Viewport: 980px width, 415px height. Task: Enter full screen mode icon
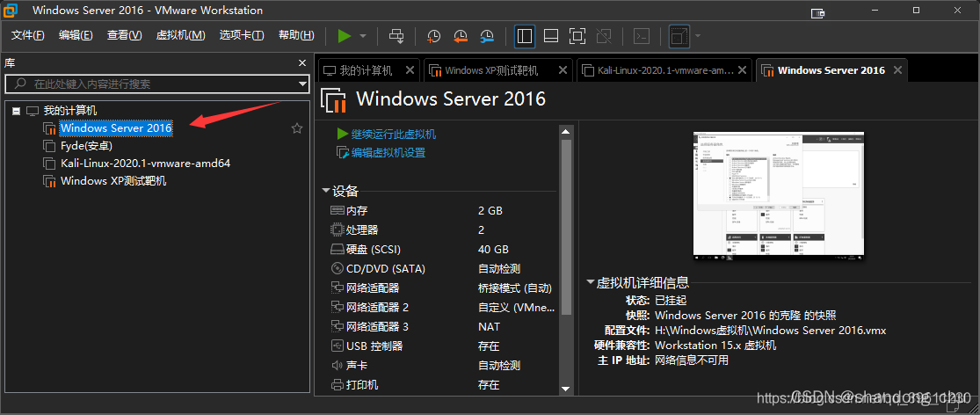577,36
